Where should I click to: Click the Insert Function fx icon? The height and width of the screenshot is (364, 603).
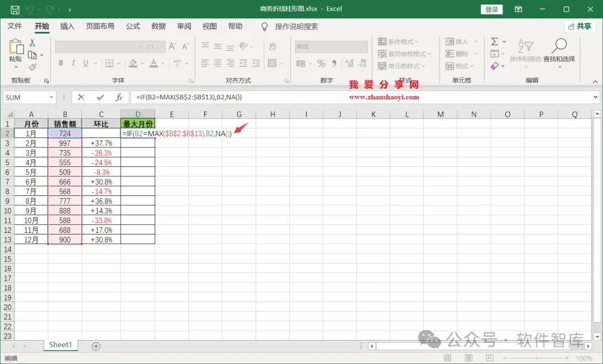(x=119, y=97)
